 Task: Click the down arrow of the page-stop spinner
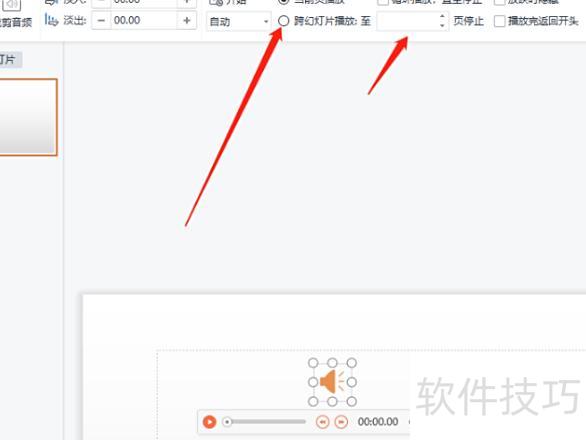pos(442,25)
